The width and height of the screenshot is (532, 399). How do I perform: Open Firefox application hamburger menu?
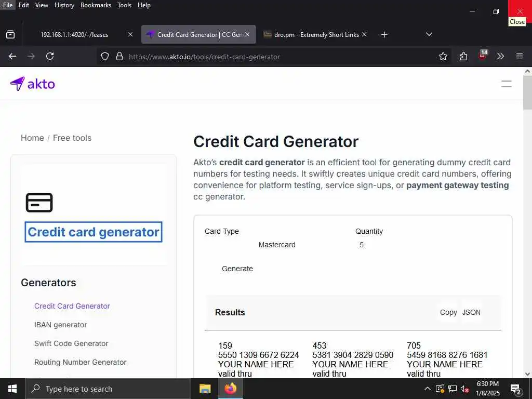coord(520,56)
